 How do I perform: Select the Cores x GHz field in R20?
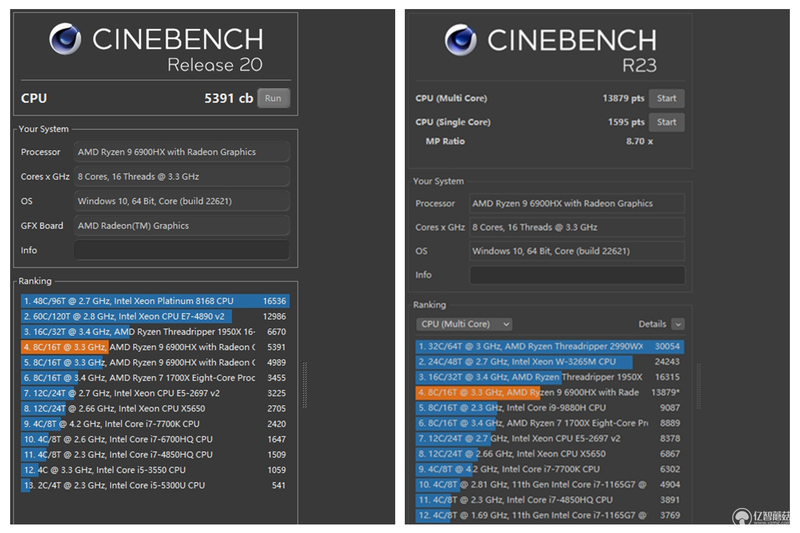(182, 176)
